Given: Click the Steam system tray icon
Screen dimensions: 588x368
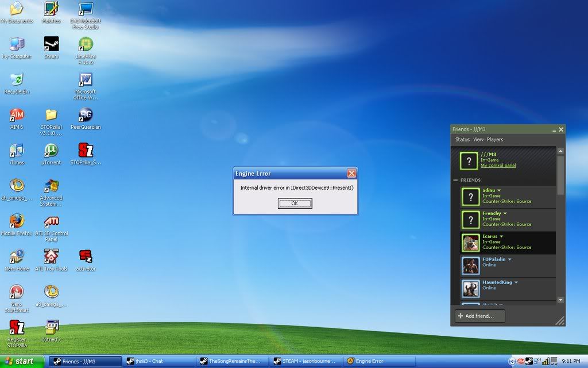Looking at the screenshot, I should [x=529, y=361].
